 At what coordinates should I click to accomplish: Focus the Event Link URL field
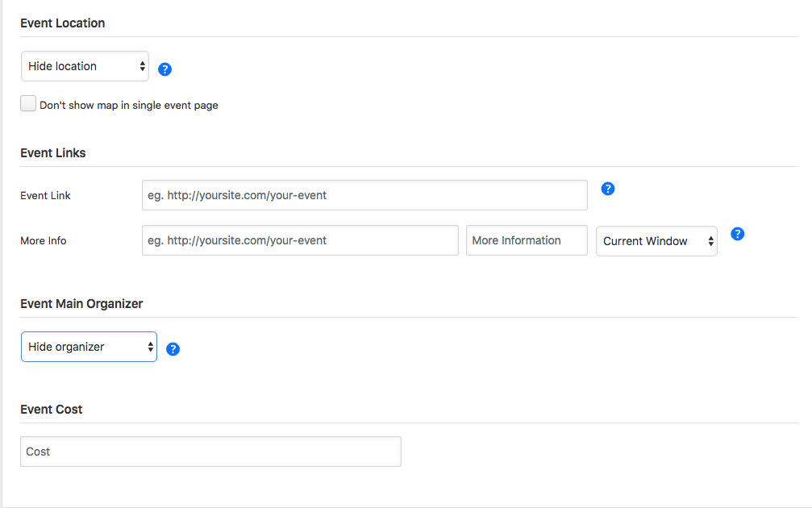(x=364, y=195)
